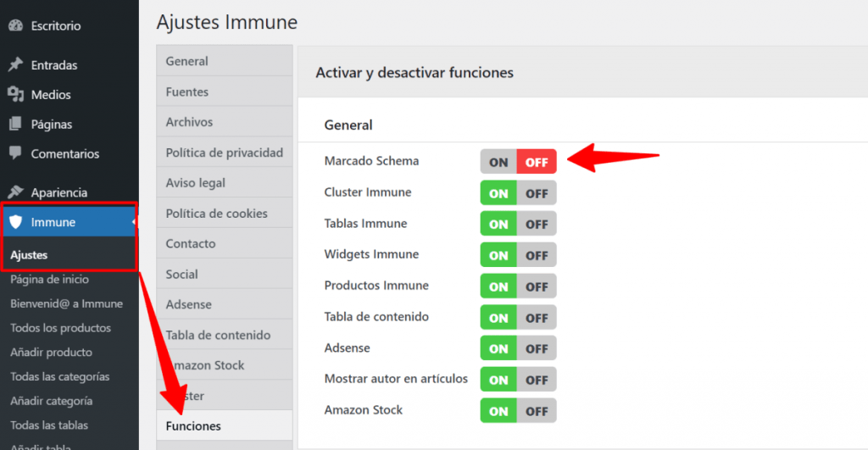Click the Medios media icon

point(15,95)
